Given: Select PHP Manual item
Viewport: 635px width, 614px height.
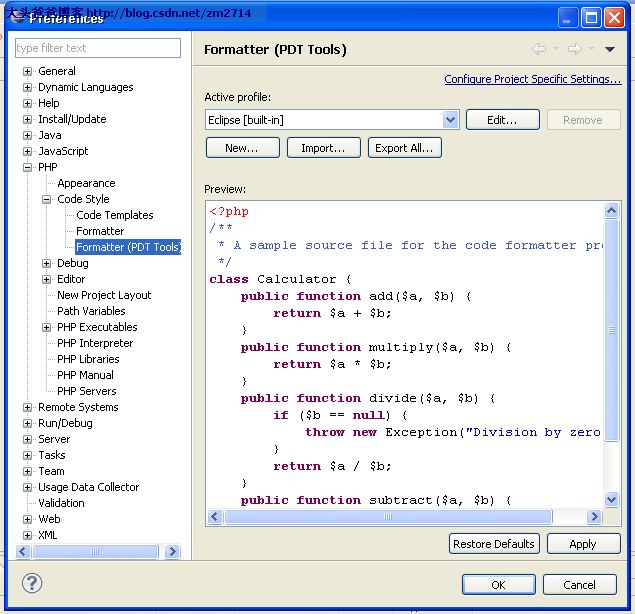Looking at the screenshot, I should (85, 375).
